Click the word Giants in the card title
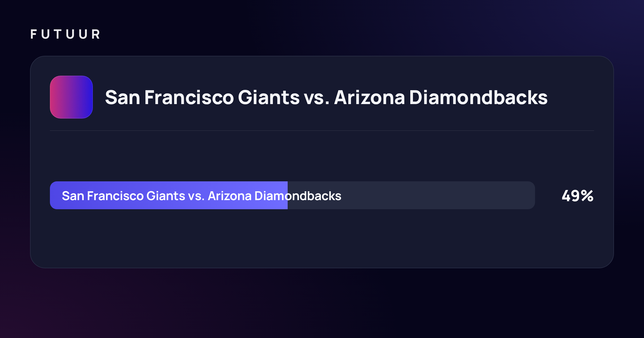This screenshot has width=644, height=338. pos(269,97)
